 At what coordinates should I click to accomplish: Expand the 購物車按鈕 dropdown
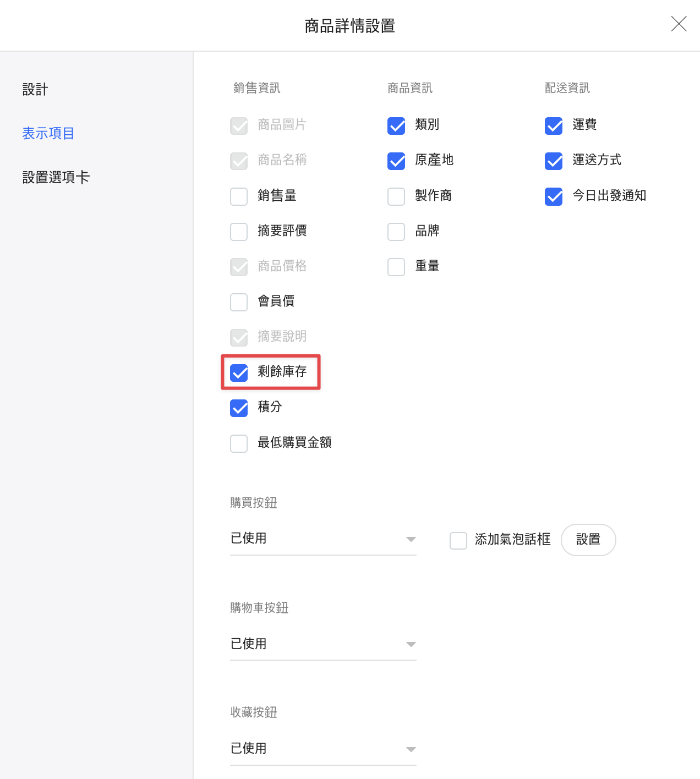323,644
